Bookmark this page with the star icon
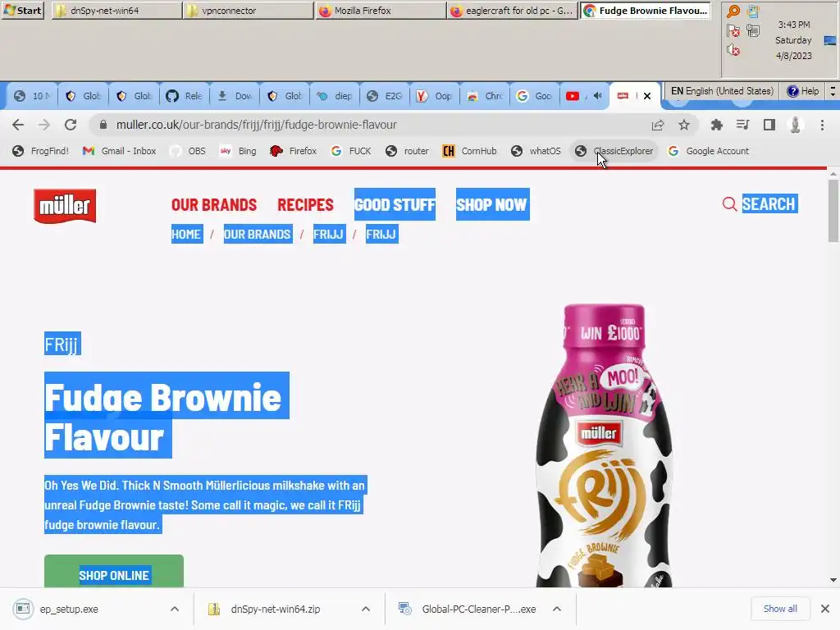The height and width of the screenshot is (630, 840). click(684, 125)
